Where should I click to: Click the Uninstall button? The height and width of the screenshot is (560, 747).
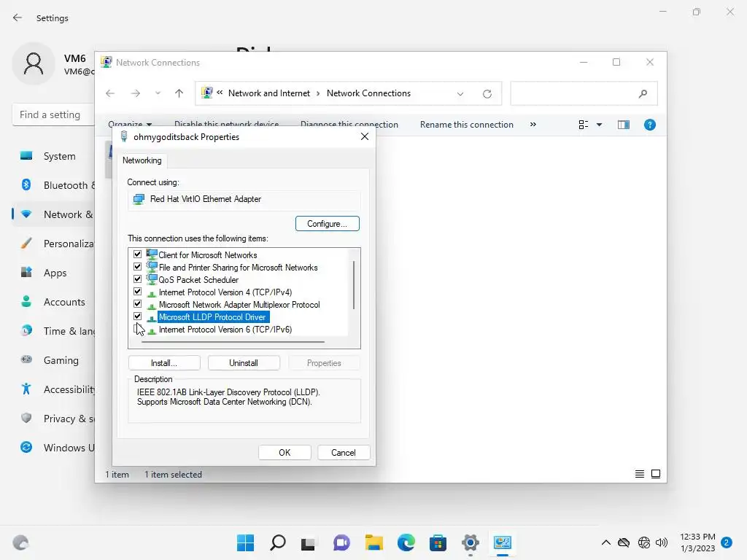tap(244, 363)
